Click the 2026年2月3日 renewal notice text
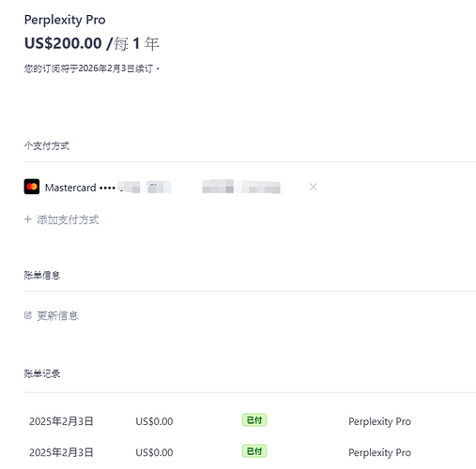 coord(91,68)
